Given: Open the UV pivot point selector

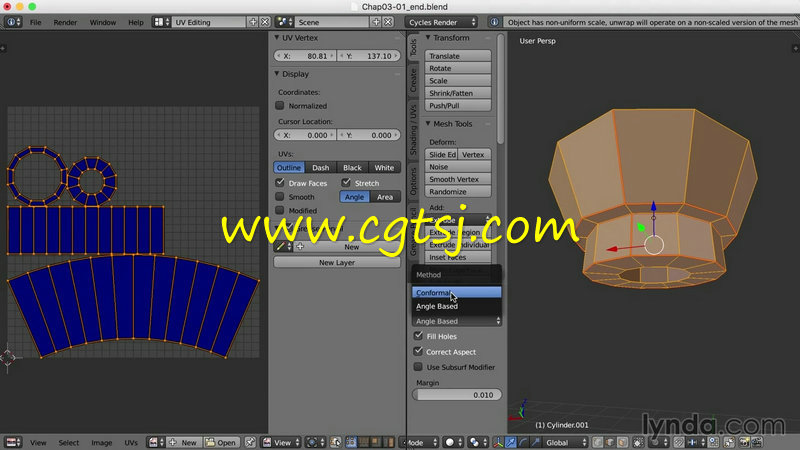Looking at the screenshot, I should click(315, 442).
